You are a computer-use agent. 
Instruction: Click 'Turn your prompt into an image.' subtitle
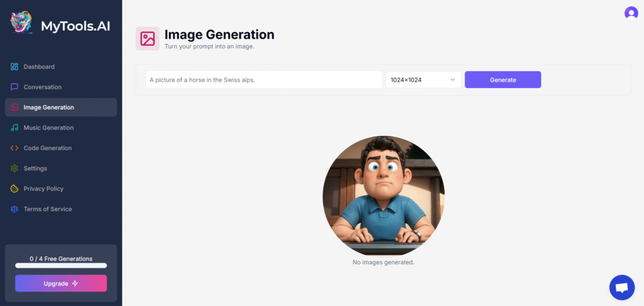pos(209,46)
